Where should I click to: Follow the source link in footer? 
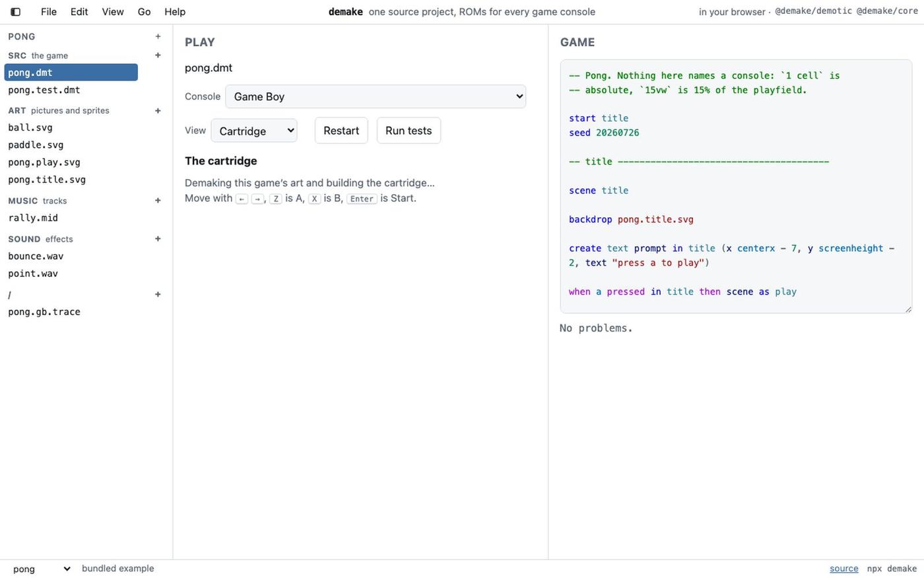844,569
